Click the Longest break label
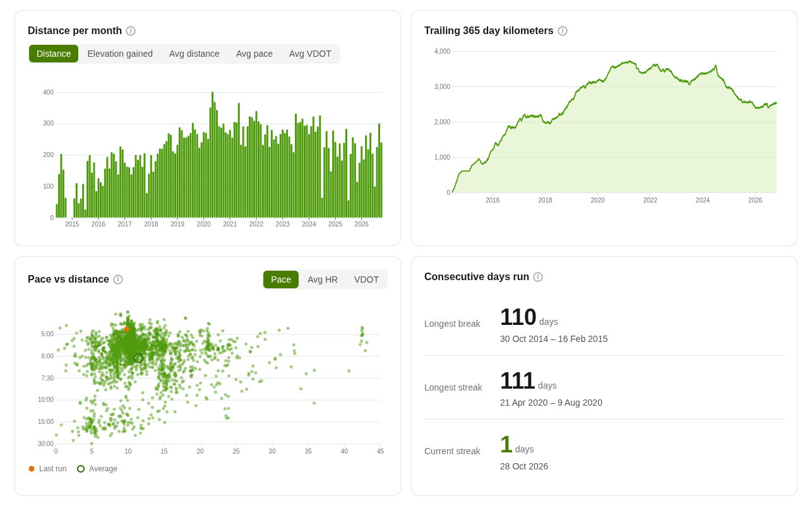 pyautogui.click(x=452, y=324)
